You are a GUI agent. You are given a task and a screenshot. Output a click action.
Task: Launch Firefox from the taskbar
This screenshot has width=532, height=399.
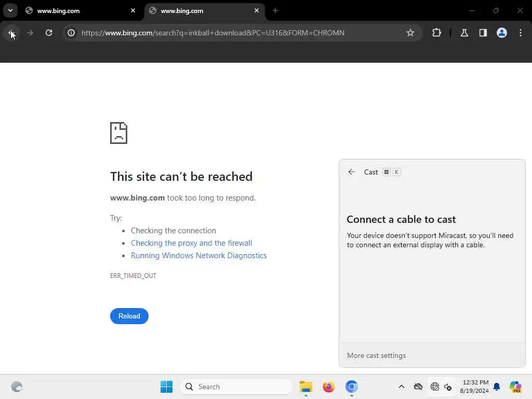coord(328,387)
